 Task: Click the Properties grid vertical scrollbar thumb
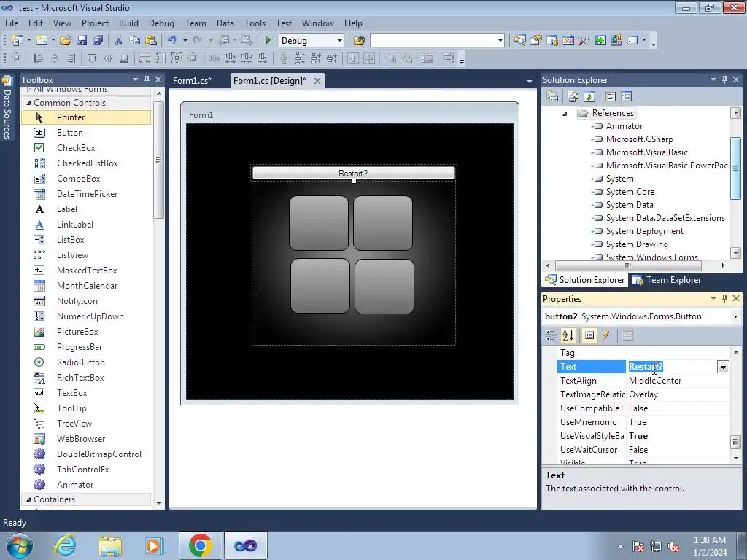pos(735,442)
